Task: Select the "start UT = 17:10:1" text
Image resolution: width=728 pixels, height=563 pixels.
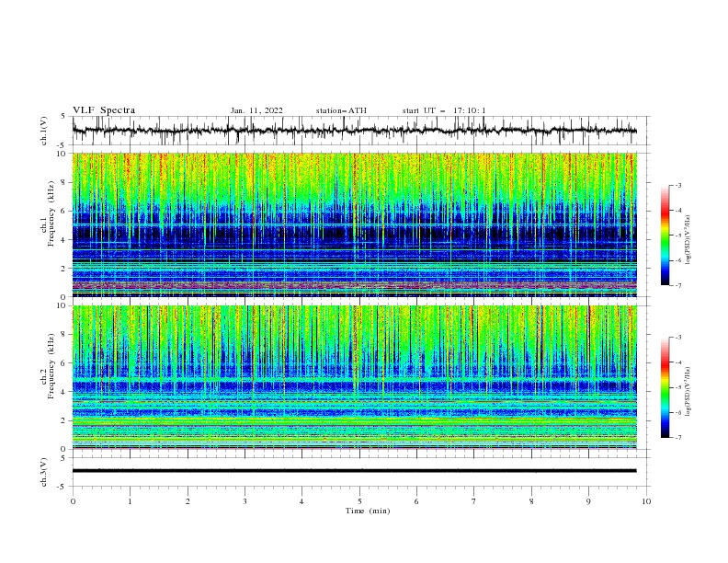Action: [x=444, y=110]
